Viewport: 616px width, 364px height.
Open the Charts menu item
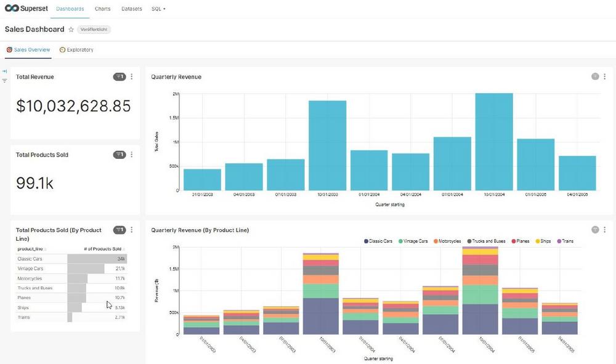[x=102, y=9]
